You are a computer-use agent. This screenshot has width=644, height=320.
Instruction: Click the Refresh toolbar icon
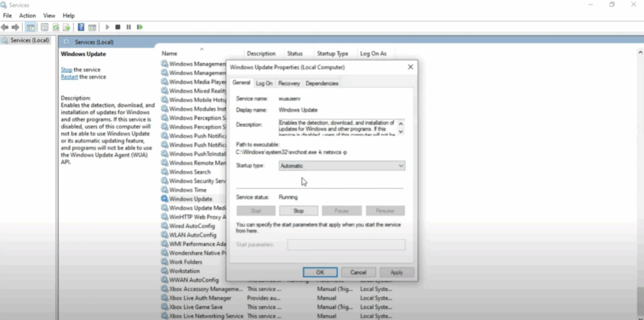55,27
